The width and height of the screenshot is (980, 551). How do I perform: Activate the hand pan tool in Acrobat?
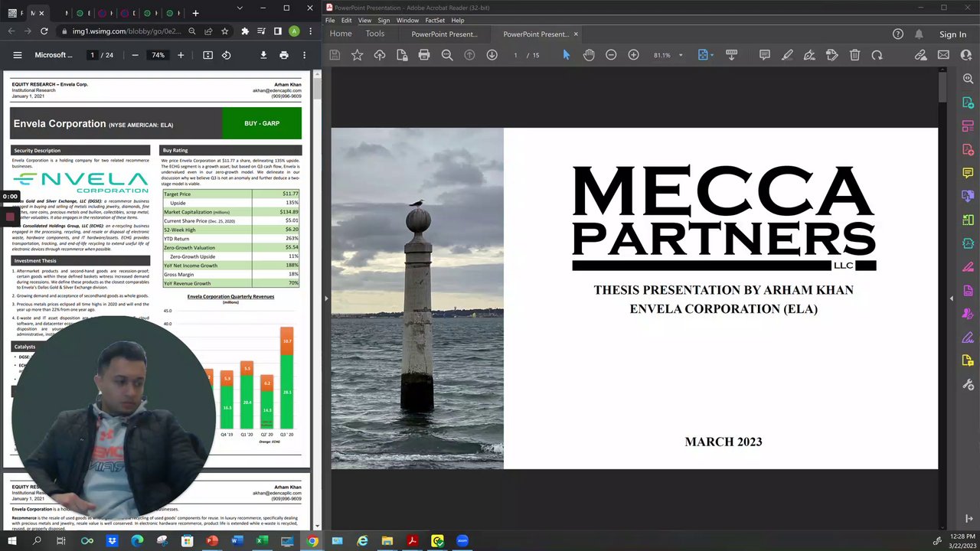coord(589,55)
